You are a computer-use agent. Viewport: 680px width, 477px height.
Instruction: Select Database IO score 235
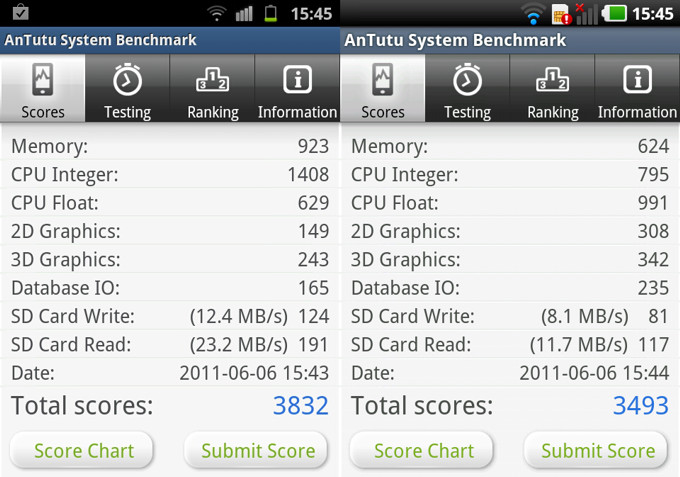pos(653,288)
